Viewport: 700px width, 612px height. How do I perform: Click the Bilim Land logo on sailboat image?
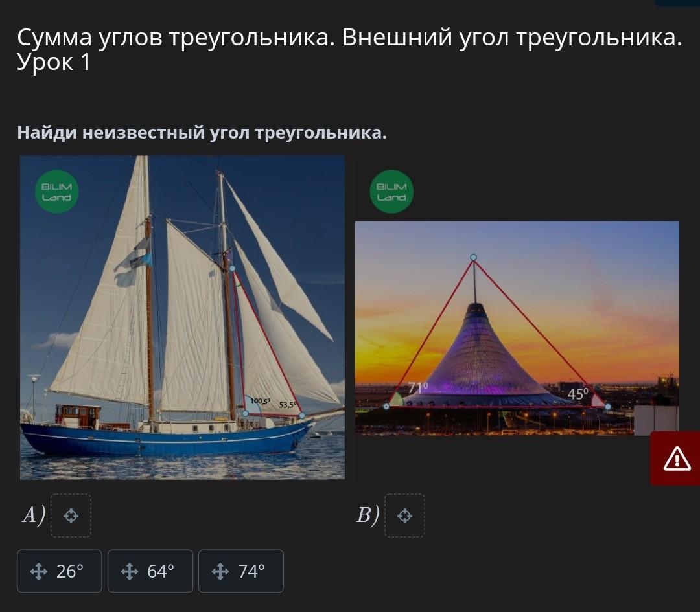pos(56,192)
